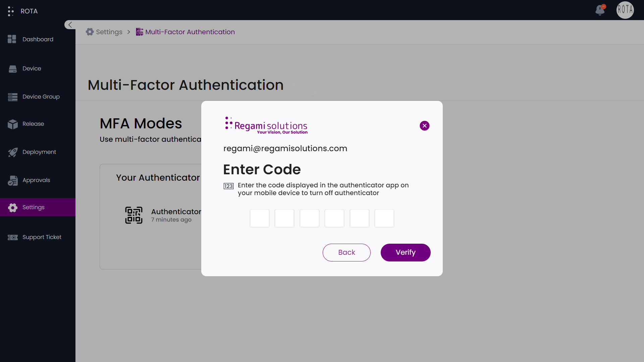The image size is (644, 362).
Task: Click the Multi-Factor Authentication breadcrumb
Action: 190,32
